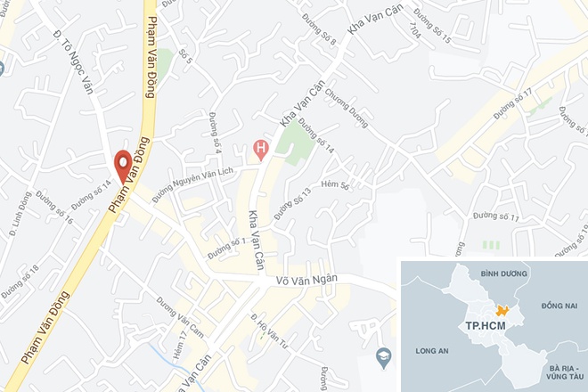Select BÌNH DƯƠNG region in inset map
Image resolution: width=588 pixels, height=392 pixels.
tap(503, 274)
